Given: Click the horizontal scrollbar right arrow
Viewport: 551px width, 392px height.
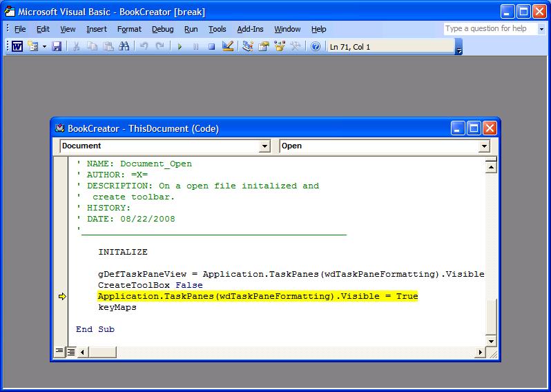Looking at the screenshot, I should [480, 351].
